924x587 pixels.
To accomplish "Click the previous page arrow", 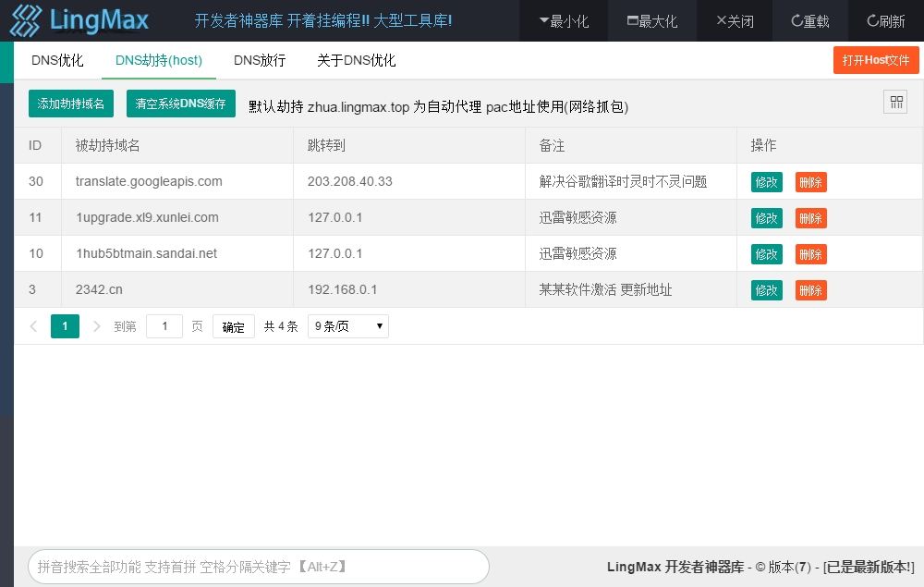I will [33, 325].
